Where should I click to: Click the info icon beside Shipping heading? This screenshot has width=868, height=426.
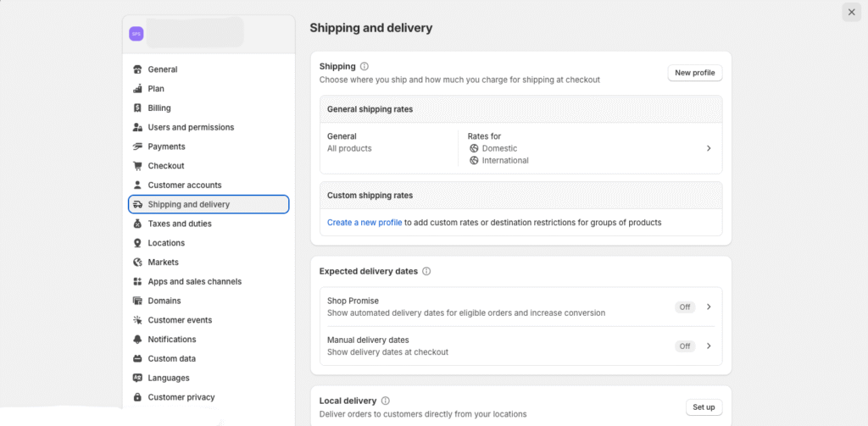[x=364, y=66]
